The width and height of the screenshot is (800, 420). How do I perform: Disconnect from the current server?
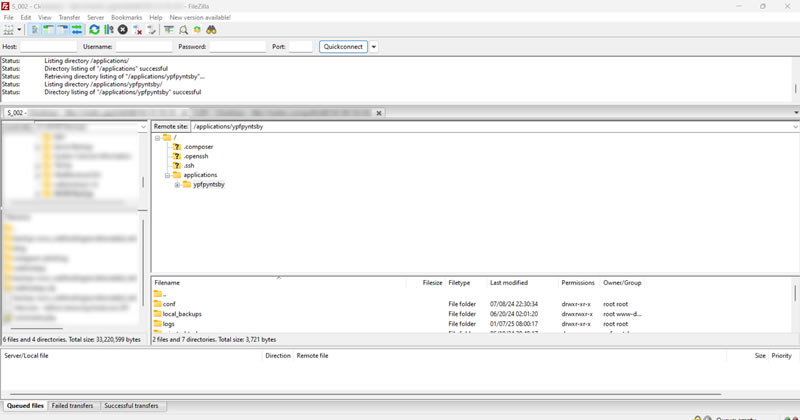tap(138, 30)
